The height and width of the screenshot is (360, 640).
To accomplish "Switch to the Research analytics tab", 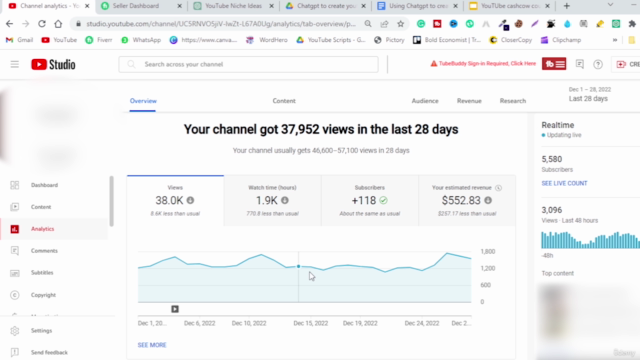I will 513,101.
